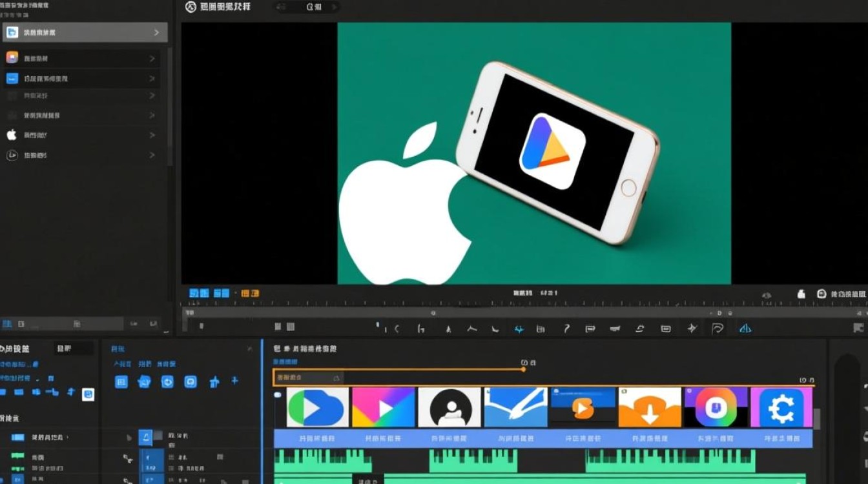The image size is (868, 484).
Task: Click the question-mark shaped toolbar icon
Action: pos(566,328)
